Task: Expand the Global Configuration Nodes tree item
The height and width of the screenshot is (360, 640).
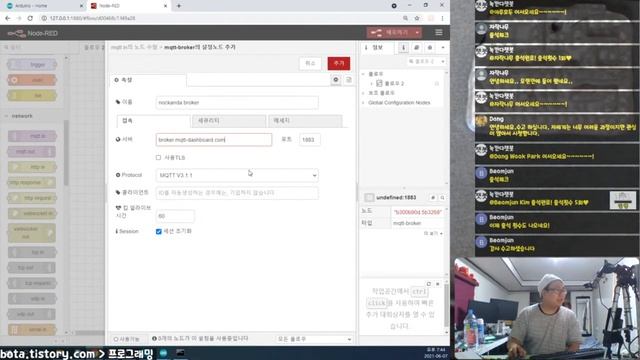Action: tap(363, 102)
